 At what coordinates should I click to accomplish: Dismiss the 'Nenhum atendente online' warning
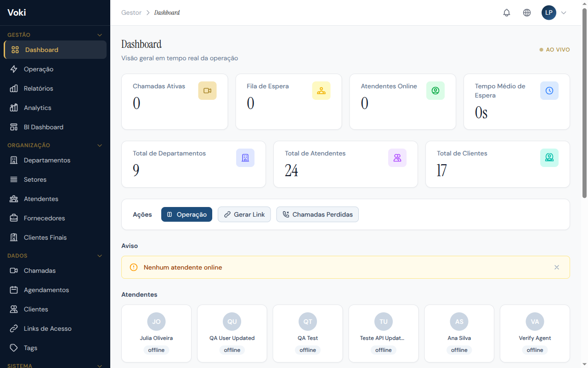(557, 267)
